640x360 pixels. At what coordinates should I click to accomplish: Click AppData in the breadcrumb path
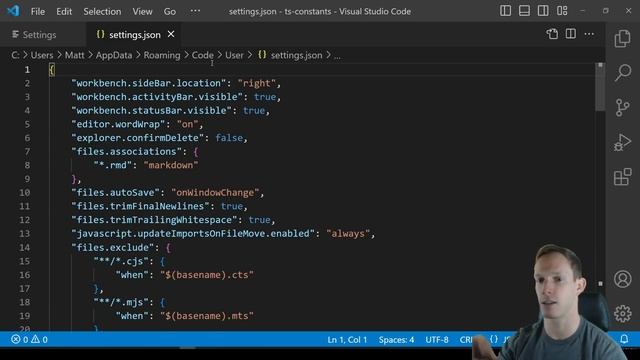coord(114,55)
